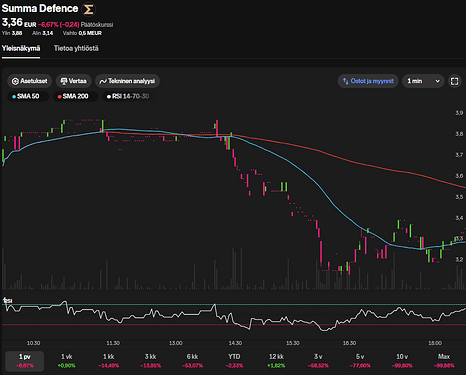
Task: Click the fullscreen chart icon
Action: (454, 81)
